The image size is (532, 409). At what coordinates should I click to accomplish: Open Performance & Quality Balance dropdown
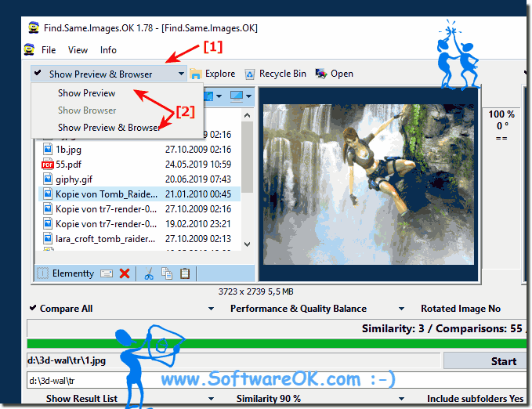pyautogui.click(x=401, y=309)
